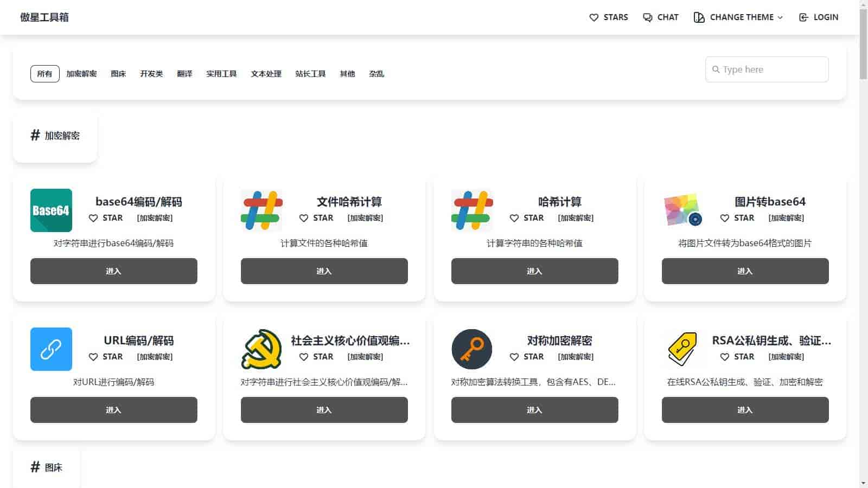The height and width of the screenshot is (488, 868).
Task: Toggle STAR on base64编码/解码 card
Action: (106, 218)
